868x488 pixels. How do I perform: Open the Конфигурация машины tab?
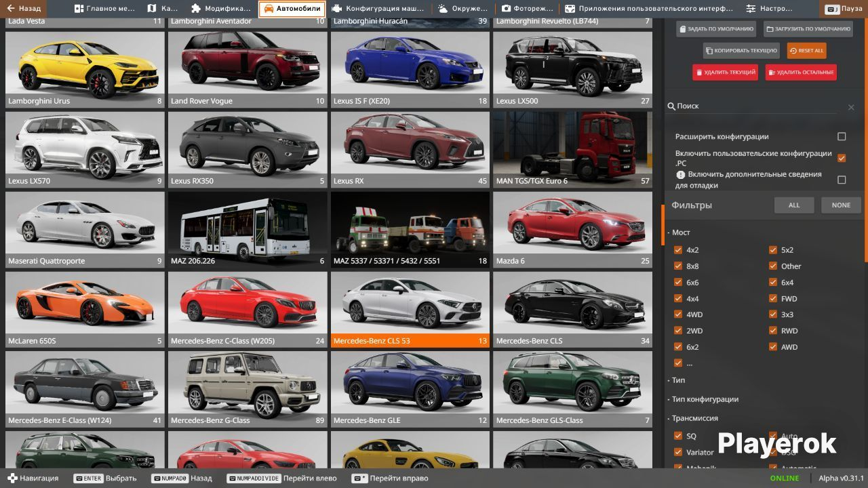click(x=379, y=9)
